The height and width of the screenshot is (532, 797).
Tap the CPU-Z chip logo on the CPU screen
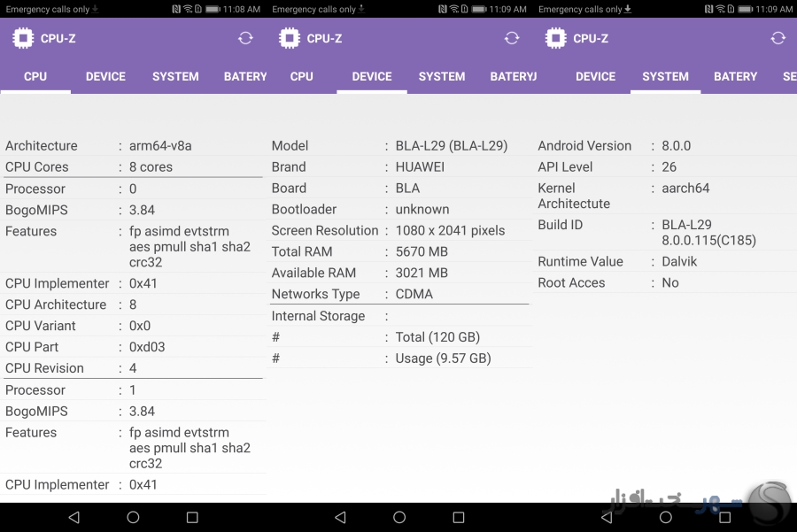point(23,38)
